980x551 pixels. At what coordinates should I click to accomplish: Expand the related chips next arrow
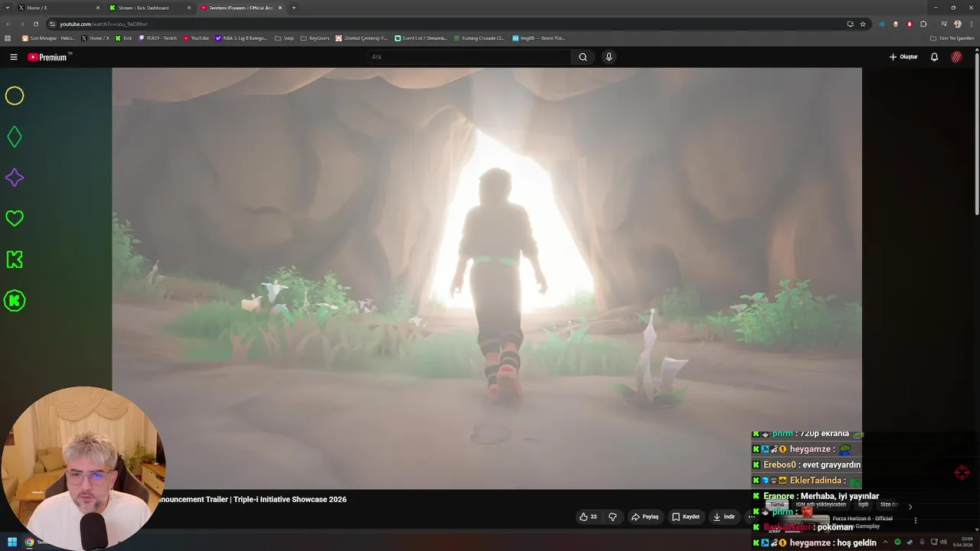pos(910,506)
